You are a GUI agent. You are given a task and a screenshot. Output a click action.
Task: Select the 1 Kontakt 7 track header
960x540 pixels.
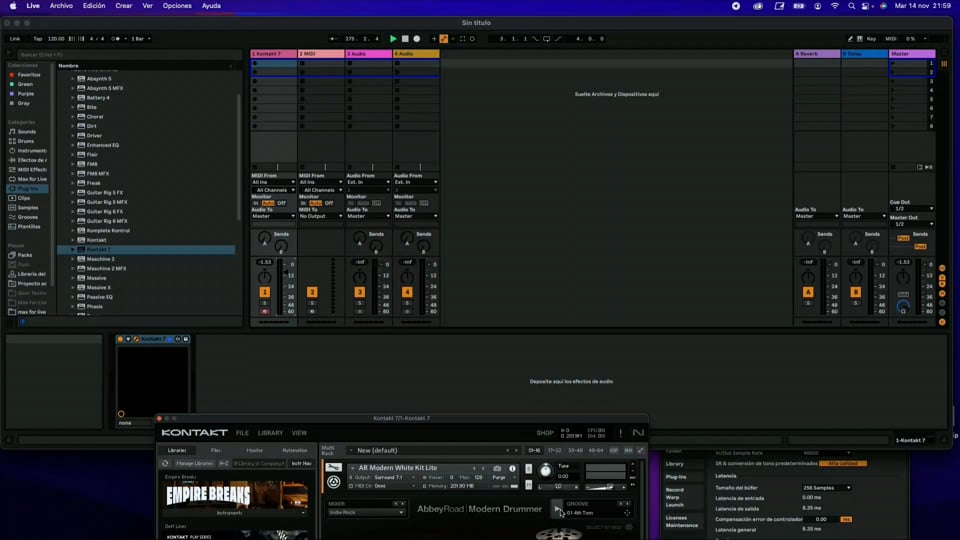click(x=274, y=54)
